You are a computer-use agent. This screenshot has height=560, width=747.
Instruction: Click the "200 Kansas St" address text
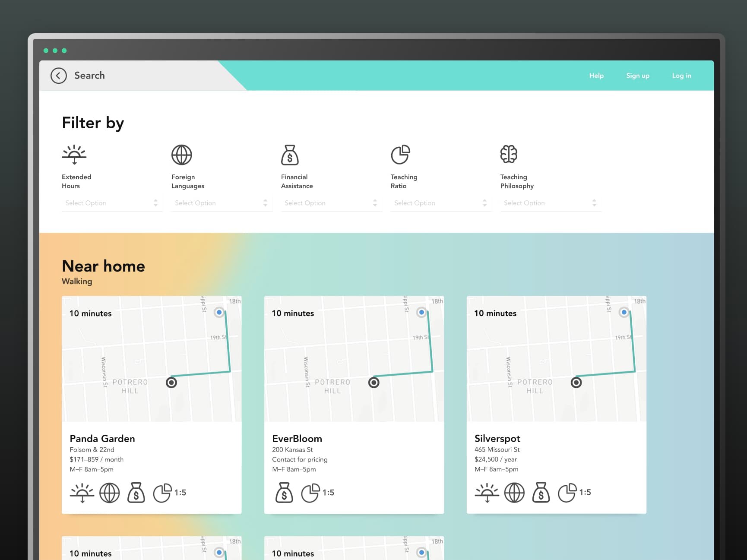pyautogui.click(x=292, y=450)
